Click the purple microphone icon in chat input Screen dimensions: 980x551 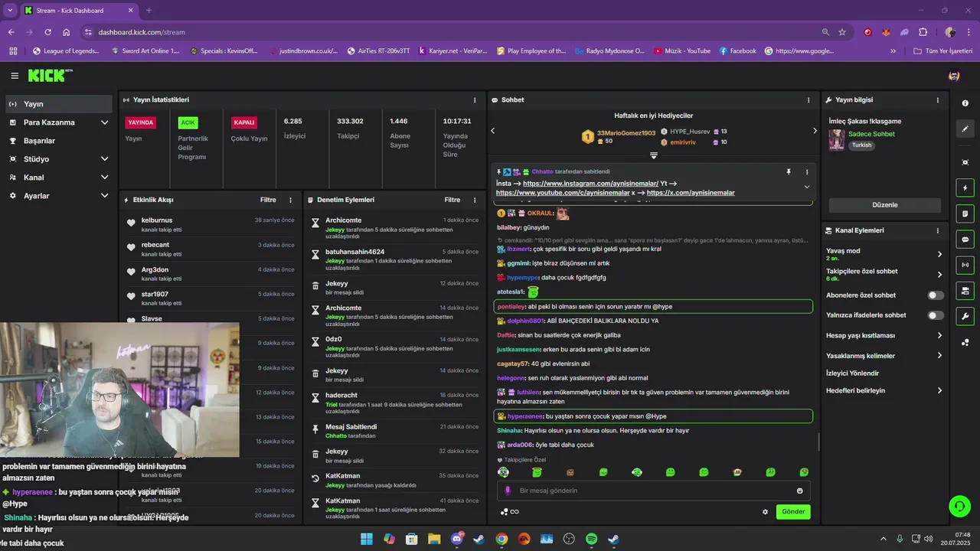click(x=508, y=491)
